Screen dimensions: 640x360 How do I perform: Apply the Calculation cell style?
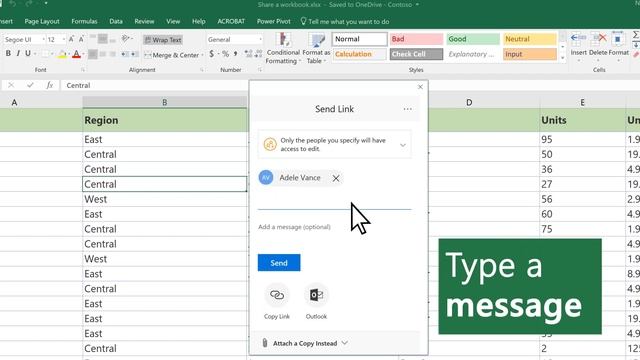359,54
